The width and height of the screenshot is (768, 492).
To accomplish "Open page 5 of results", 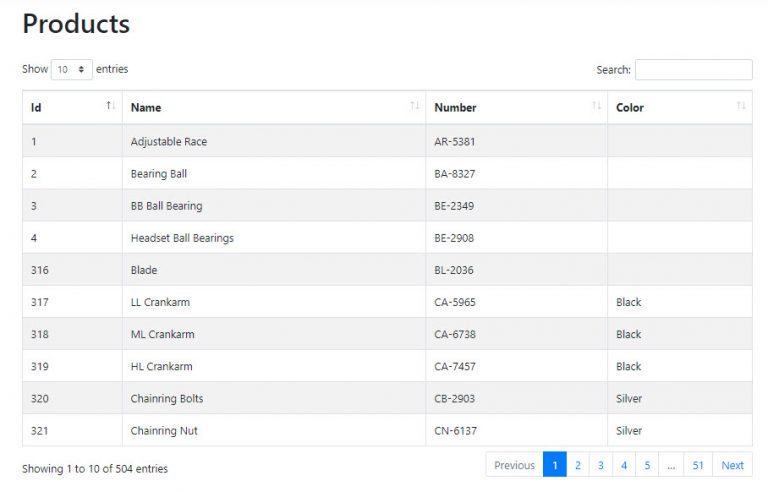I will (646, 465).
